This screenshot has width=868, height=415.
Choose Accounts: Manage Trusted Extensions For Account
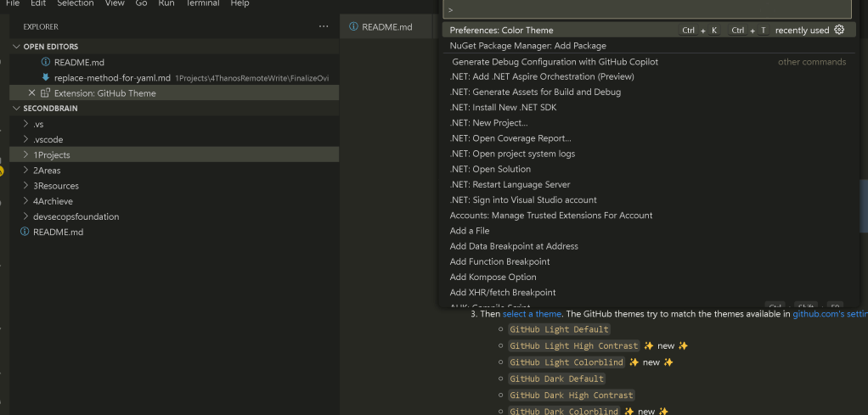click(649, 216)
